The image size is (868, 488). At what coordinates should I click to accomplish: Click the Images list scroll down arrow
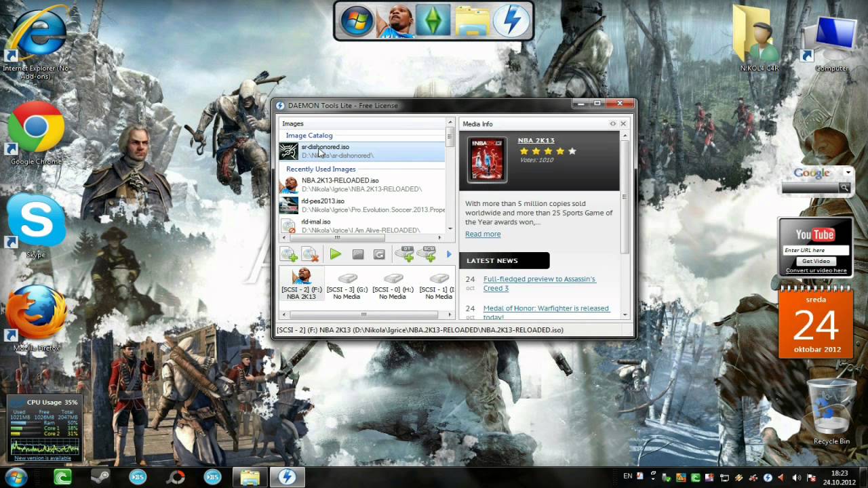point(450,229)
